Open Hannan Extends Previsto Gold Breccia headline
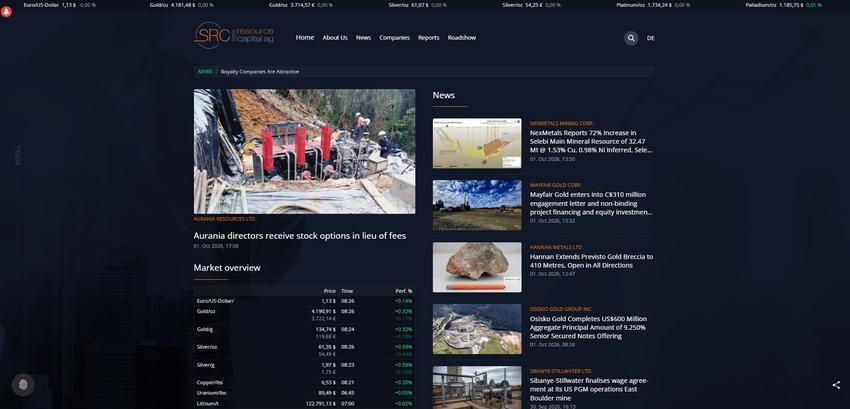Viewport: 850px width, 409px height. click(x=591, y=261)
